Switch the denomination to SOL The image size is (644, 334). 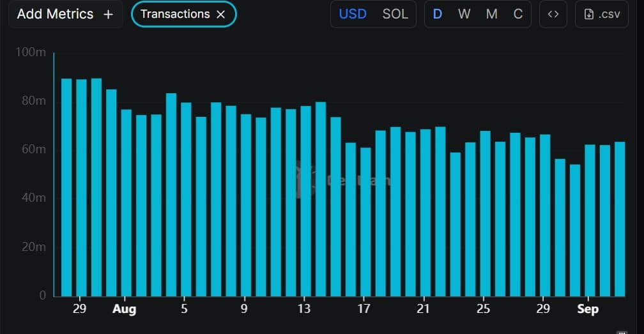tap(395, 14)
